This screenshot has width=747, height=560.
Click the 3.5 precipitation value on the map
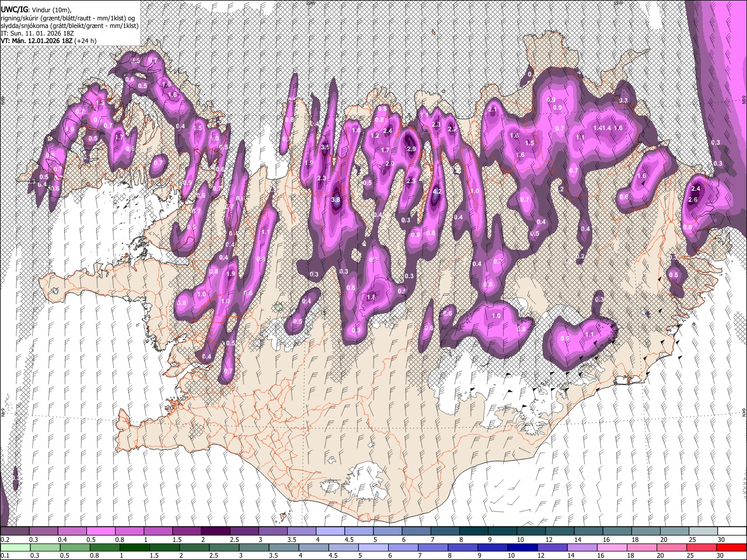coord(325,148)
